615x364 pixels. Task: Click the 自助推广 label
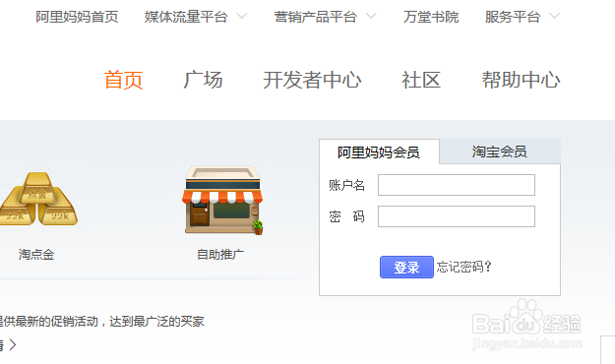(x=220, y=255)
